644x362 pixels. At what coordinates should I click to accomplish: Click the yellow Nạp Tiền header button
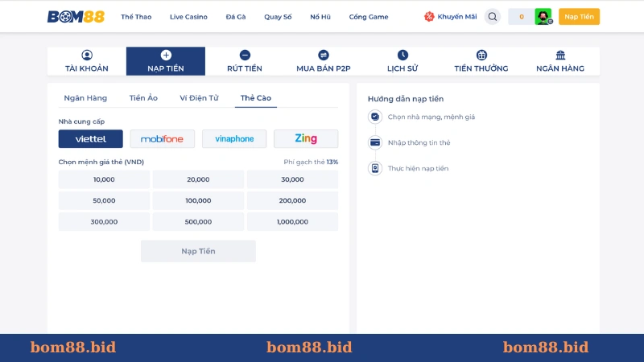click(x=579, y=17)
